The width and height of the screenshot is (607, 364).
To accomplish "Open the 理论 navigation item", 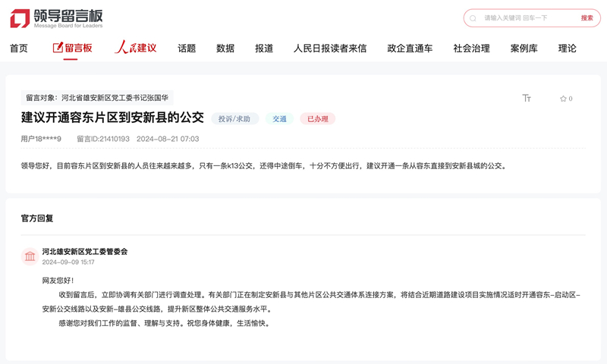I will [568, 49].
